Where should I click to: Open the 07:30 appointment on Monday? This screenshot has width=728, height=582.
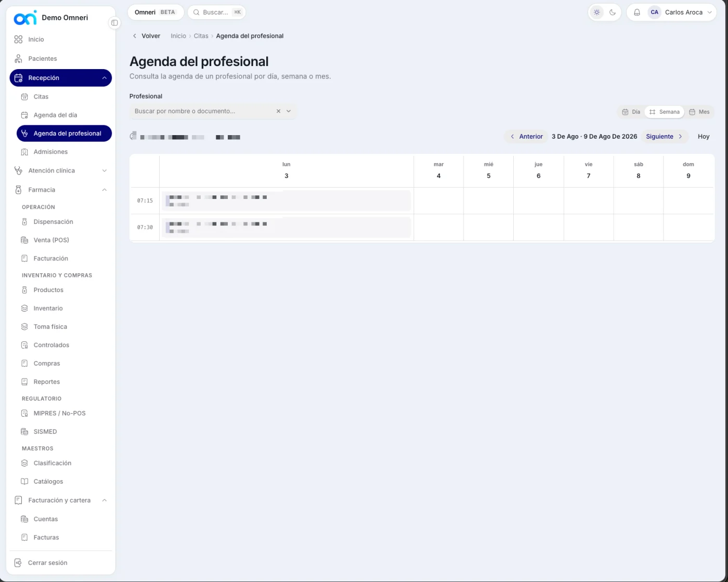[x=287, y=228]
